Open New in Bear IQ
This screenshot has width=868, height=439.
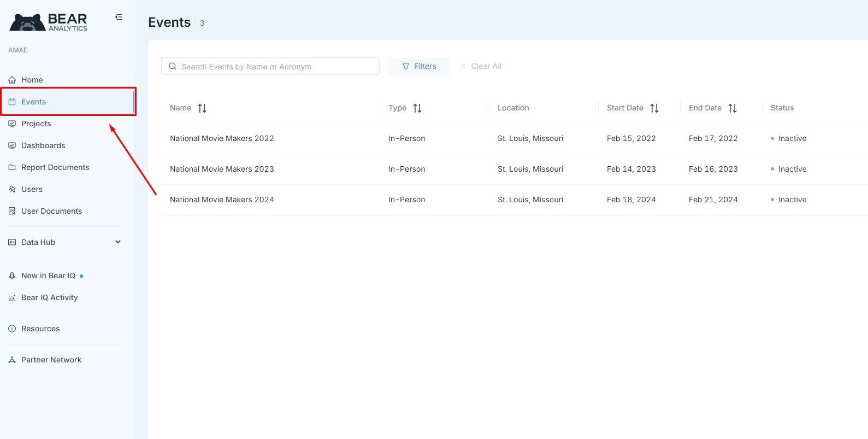(x=48, y=276)
